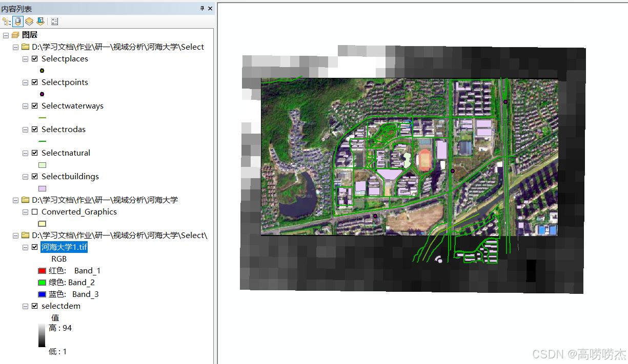Select the Selectnatural layer name
Screen dimensions: 628x364
click(x=66, y=153)
